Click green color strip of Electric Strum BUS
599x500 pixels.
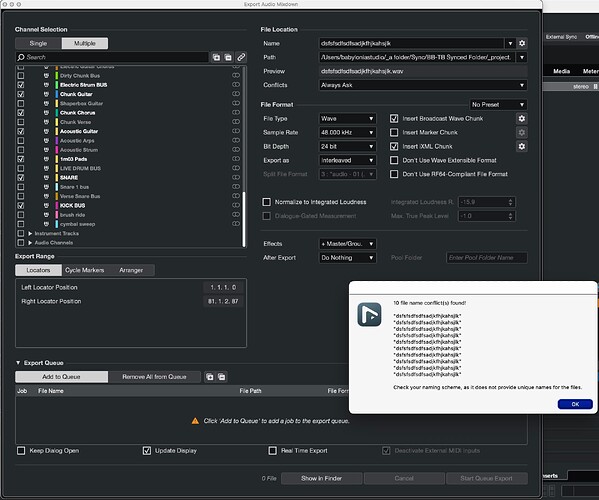(57, 85)
